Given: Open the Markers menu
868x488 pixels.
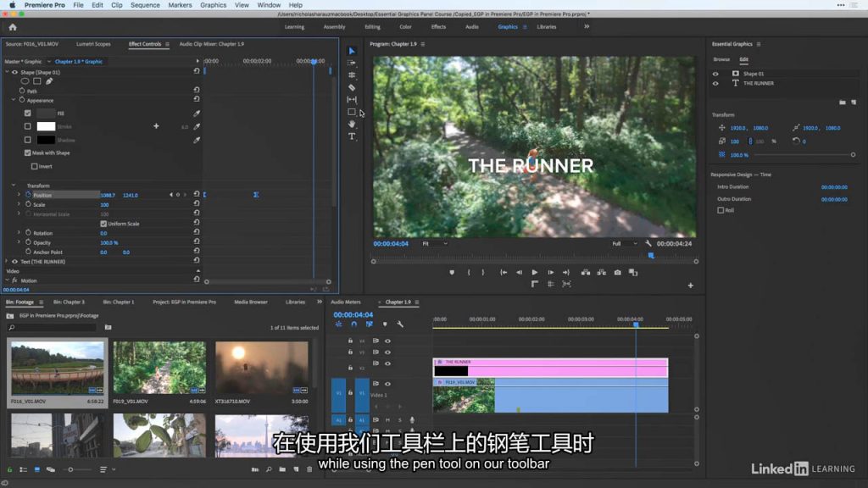Looking at the screenshot, I should coord(180,5).
